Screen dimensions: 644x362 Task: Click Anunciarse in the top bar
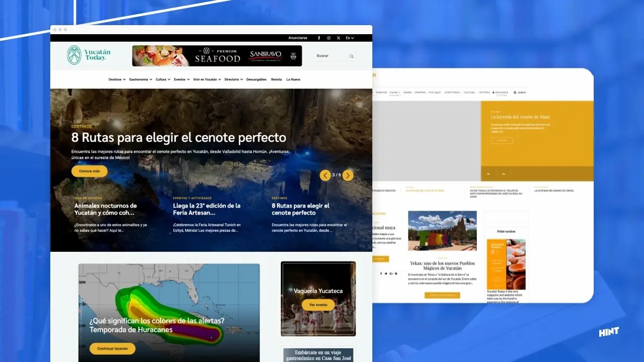pos(297,38)
